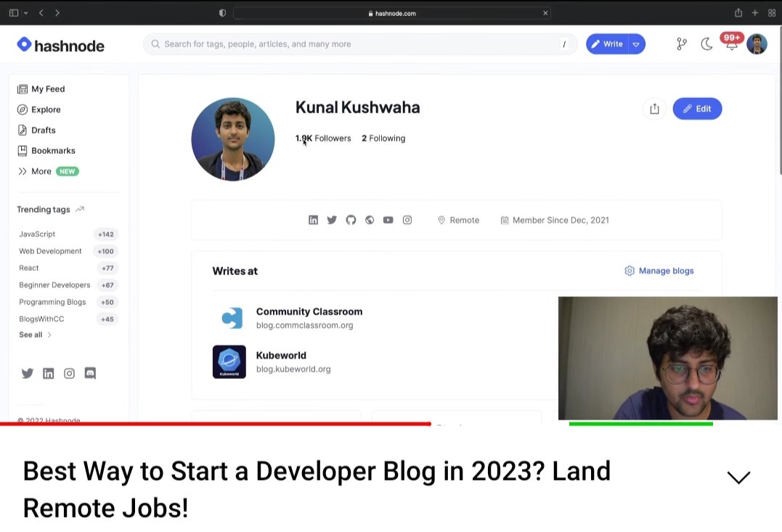Toggle the Safari sidebar panel icon

(x=14, y=13)
